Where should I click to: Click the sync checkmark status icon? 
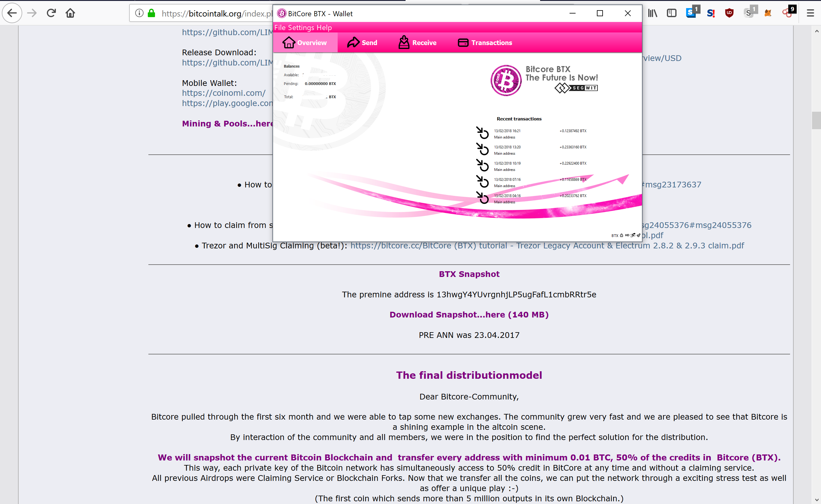coord(639,235)
